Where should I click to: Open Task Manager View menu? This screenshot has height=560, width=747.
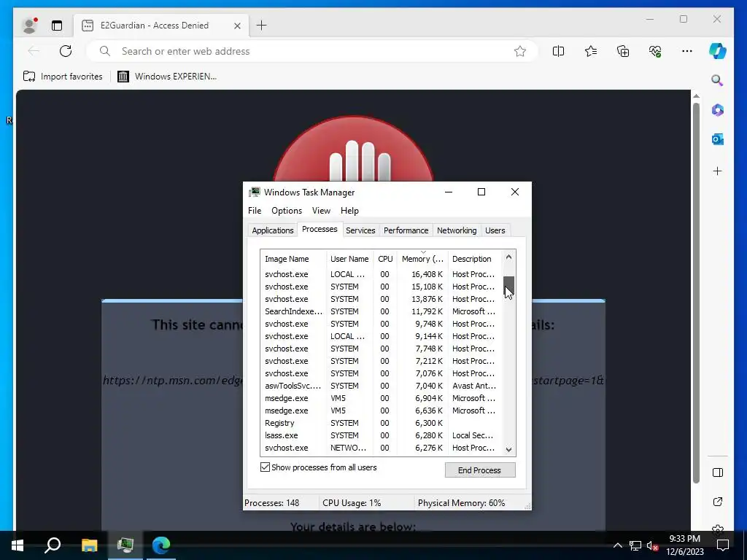click(321, 211)
